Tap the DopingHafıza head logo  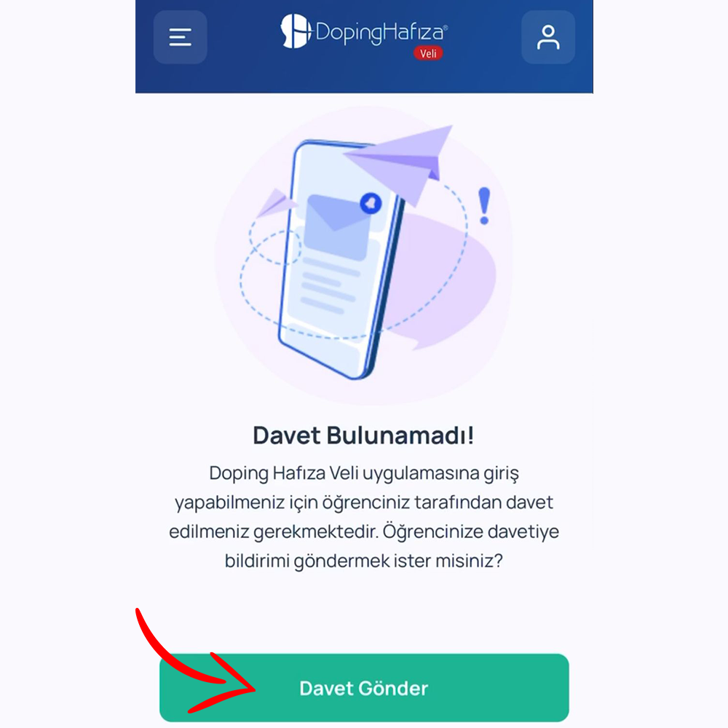pos(295,31)
